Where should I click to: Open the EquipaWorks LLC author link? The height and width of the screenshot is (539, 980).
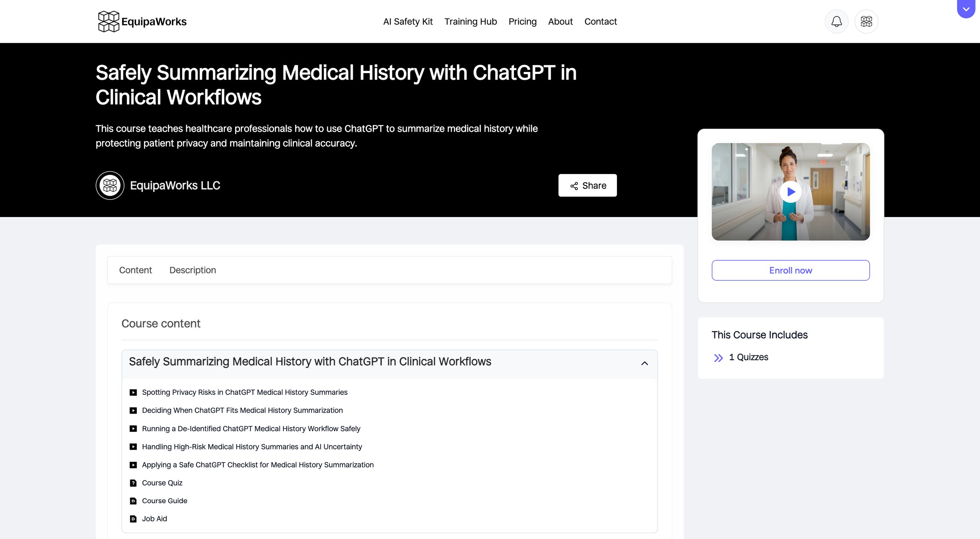175,185
